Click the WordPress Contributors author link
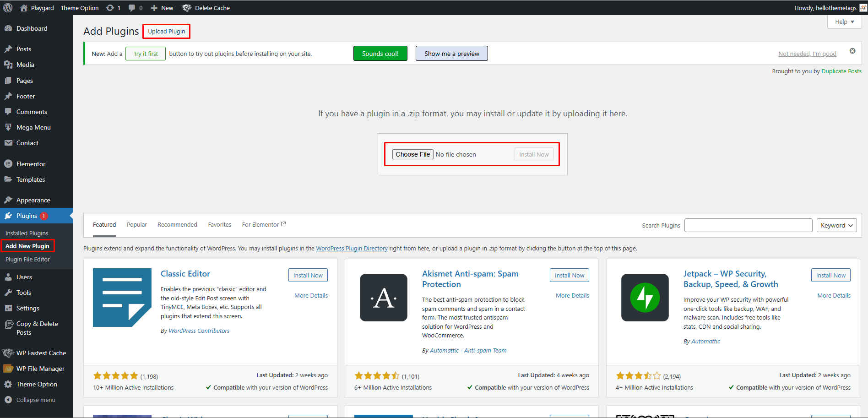The height and width of the screenshot is (418, 868). (199, 331)
